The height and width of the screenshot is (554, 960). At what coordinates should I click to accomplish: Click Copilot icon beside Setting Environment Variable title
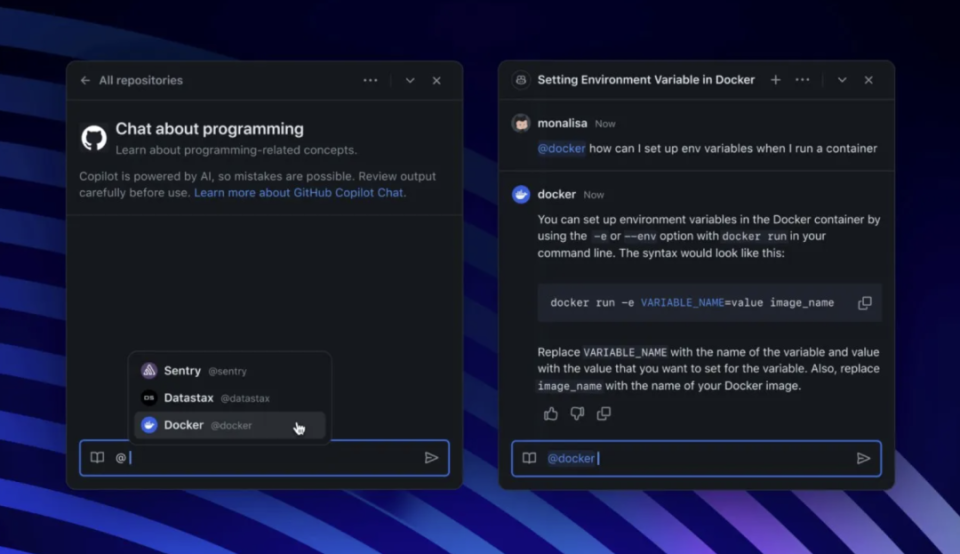click(521, 80)
